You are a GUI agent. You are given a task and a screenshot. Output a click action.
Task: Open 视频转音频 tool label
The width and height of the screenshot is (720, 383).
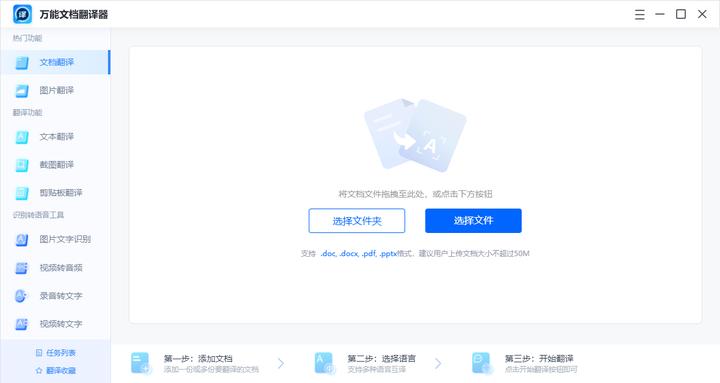pos(61,267)
